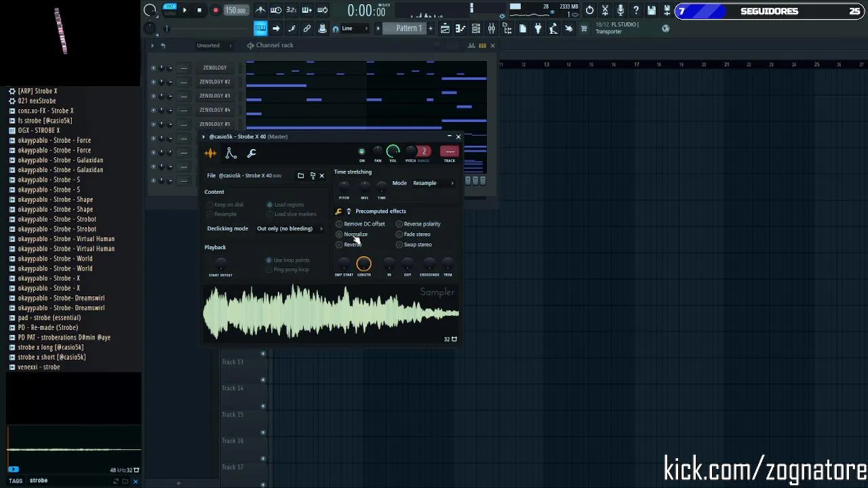The width and height of the screenshot is (868, 488).
Task: Set the tempo field showing 150.000
Action: (x=235, y=10)
